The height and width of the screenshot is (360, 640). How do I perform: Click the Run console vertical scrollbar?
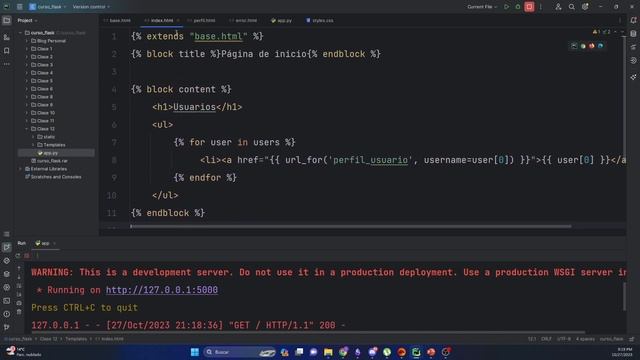(x=624, y=296)
